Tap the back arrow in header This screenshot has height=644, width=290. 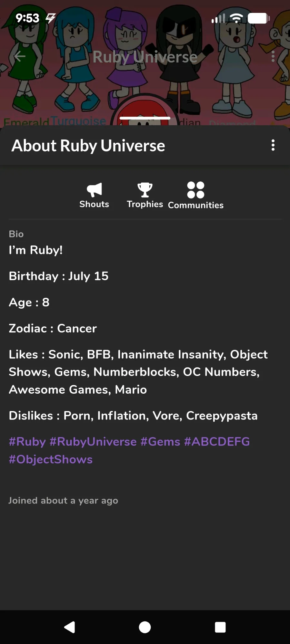pyautogui.click(x=20, y=56)
